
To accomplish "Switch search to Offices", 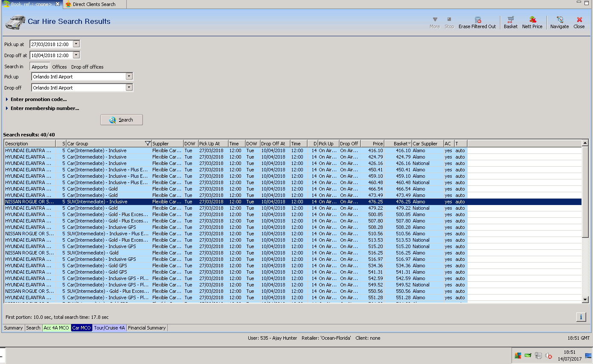I will click(59, 67).
